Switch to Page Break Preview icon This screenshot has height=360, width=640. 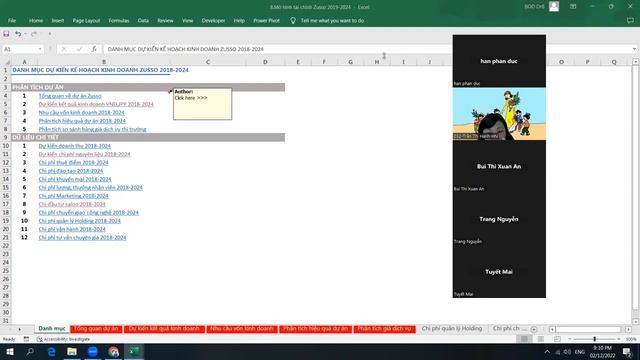[557, 339]
